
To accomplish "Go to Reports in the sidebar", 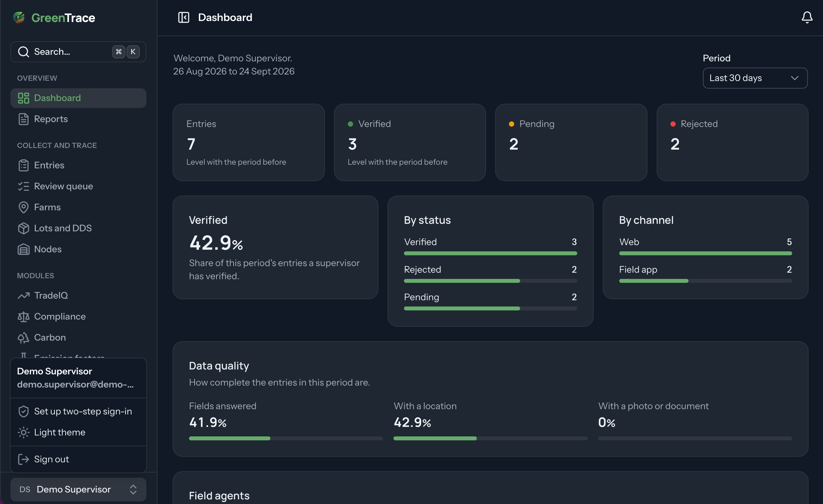I will coord(78,119).
